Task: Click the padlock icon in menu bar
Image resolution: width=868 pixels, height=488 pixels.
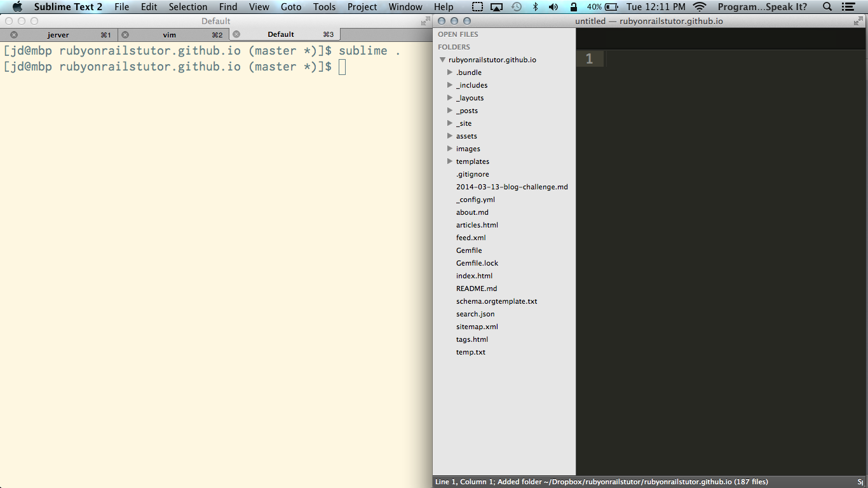Action: (574, 7)
